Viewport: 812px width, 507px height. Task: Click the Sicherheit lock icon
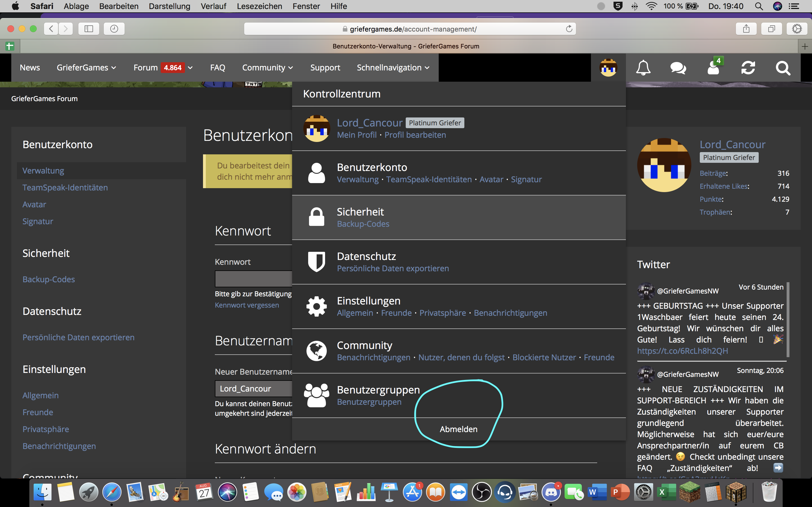(x=316, y=217)
